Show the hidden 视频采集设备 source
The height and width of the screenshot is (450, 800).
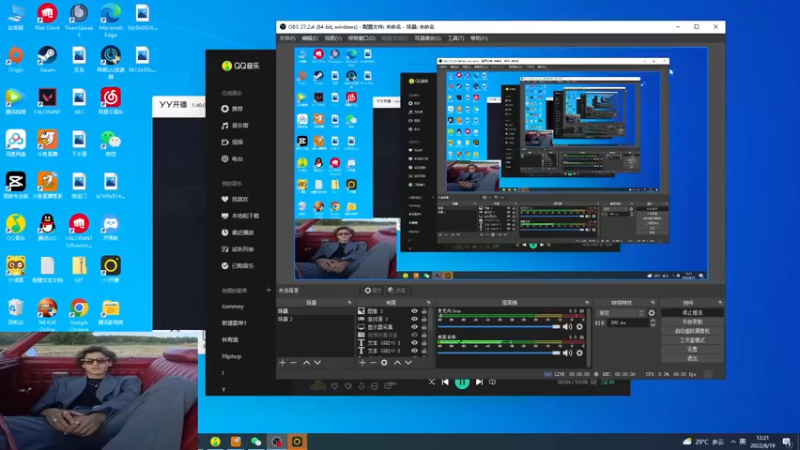pyautogui.click(x=414, y=335)
